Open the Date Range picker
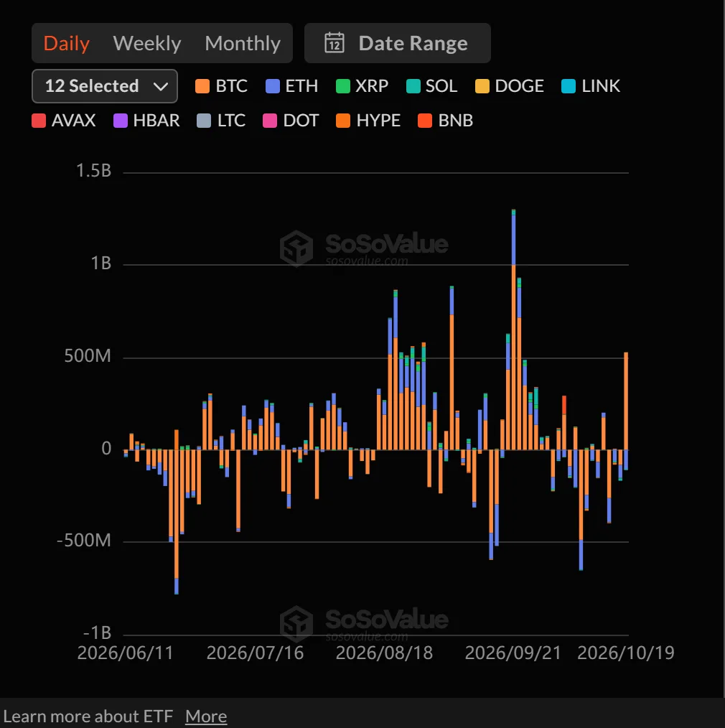The image size is (725, 728). click(x=397, y=43)
